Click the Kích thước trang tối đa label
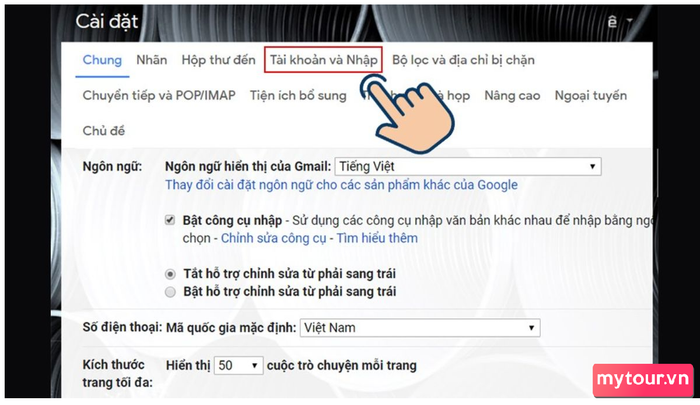 117,373
